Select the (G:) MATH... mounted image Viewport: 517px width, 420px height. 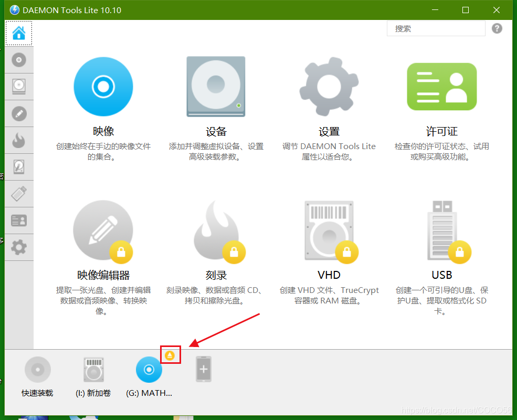149,370
